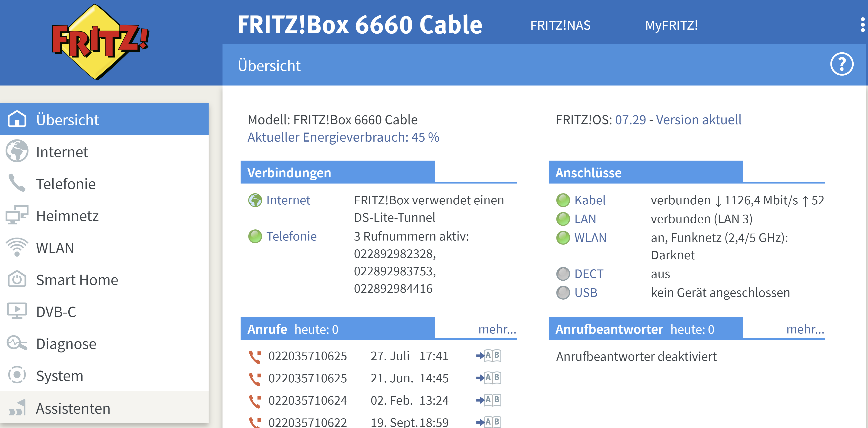This screenshot has height=428, width=868.
Task: Open the Internet menu in sidebar
Action: [62, 152]
